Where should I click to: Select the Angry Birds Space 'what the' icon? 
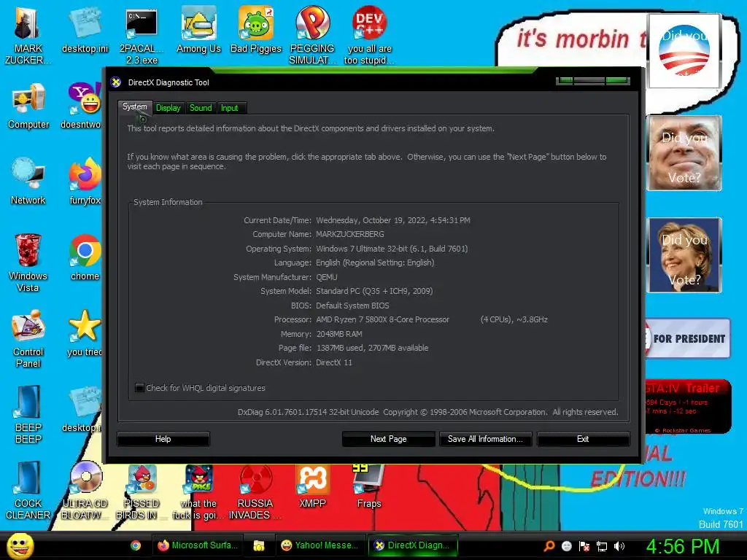(x=198, y=491)
